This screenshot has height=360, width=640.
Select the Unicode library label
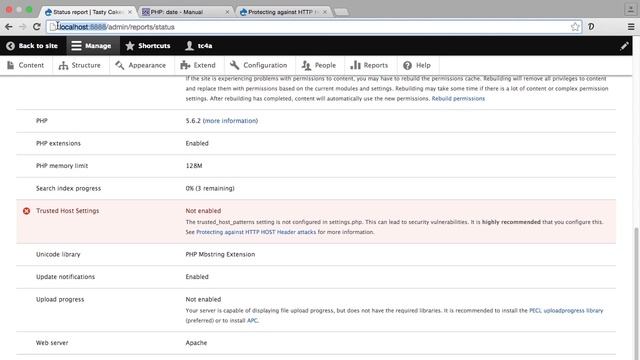pos(58,254)
